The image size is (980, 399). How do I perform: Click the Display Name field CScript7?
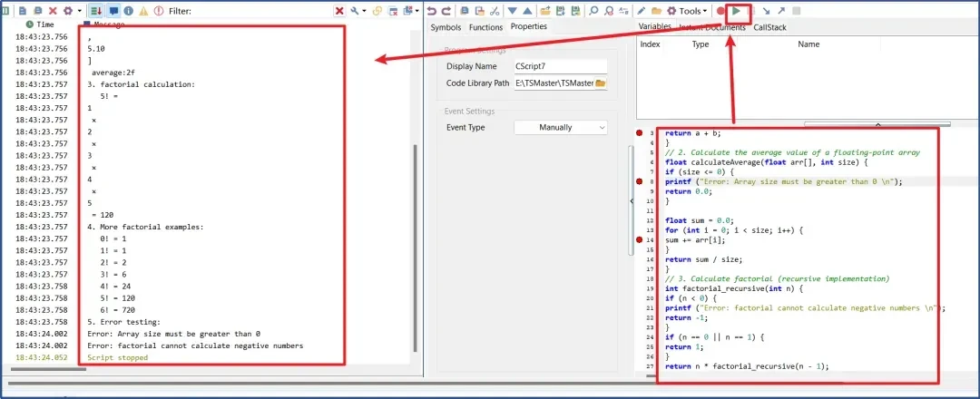(560, 66)
